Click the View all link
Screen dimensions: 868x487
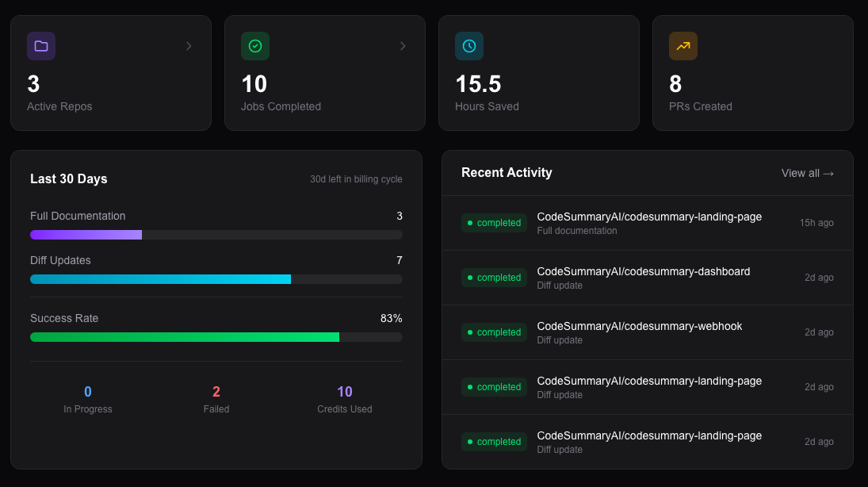pyautogui.click(x=807, y=173)
